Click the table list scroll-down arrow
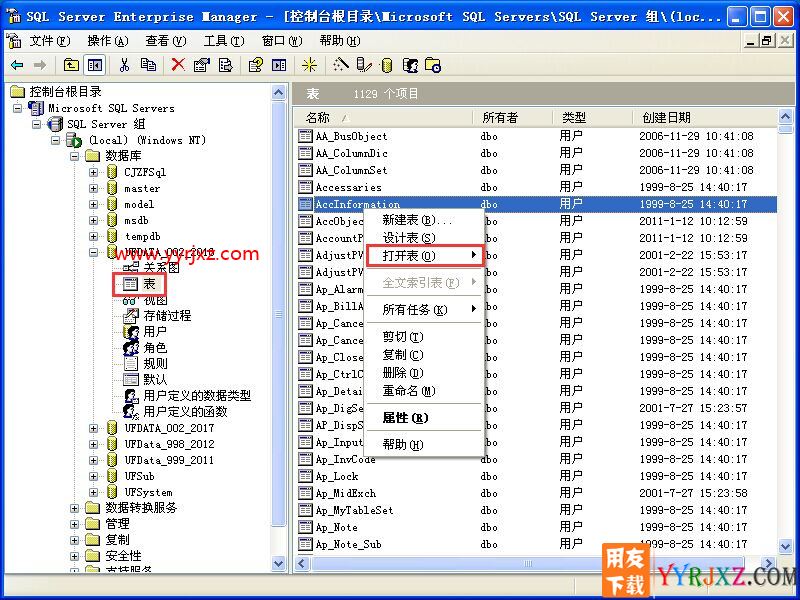The width and height of the screenshot is (800, 600). point(786,546)
